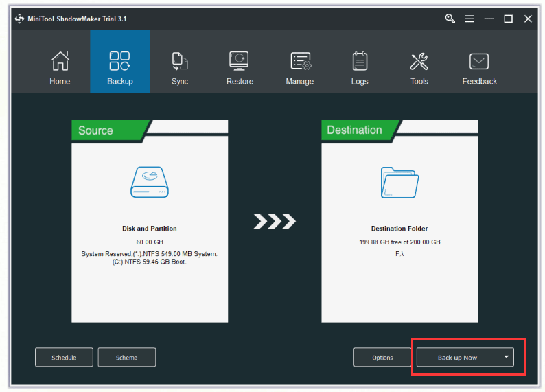The width and height of the screenshot is (545, 392).
Task: Minimize the ShadowMaker window
Action: [x=489, y=19]
